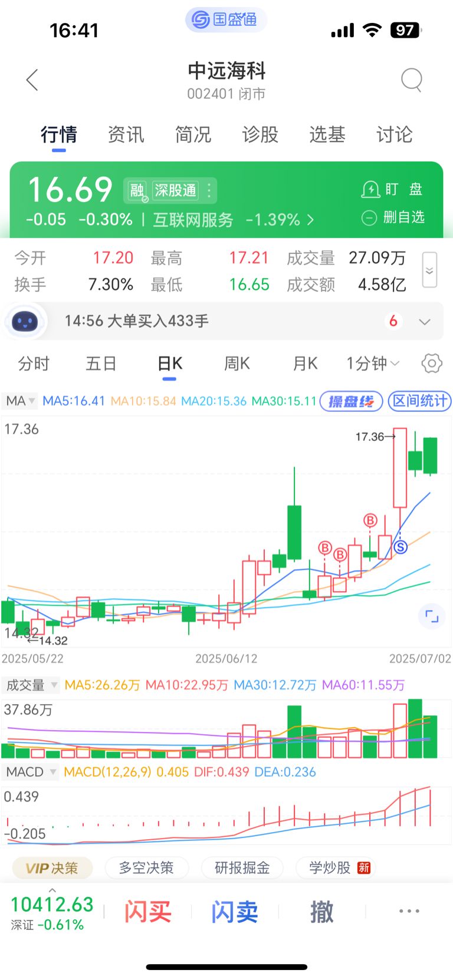Tap the MA20:15.36 legend
This screenshot has width=453, height=980.
pyautogui.click(x=214, y=401)
